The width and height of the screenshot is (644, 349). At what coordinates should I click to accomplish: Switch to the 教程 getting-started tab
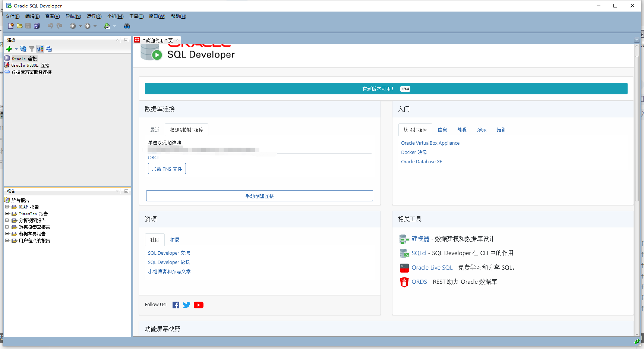[x=462, y=130]
